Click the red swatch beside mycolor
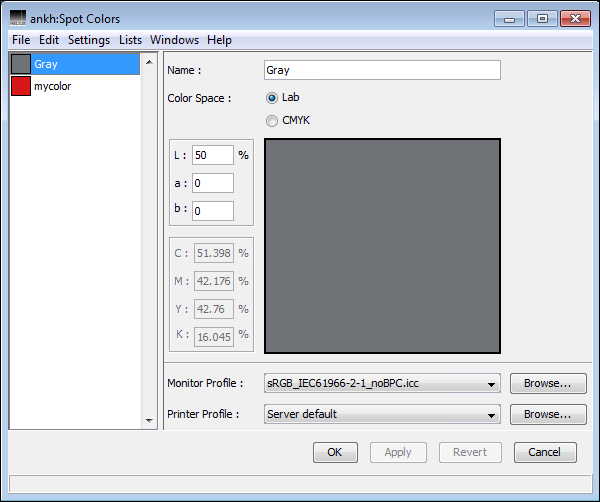Screen dimensions: 600x502 pyautogui.click(x=21, y=86)
